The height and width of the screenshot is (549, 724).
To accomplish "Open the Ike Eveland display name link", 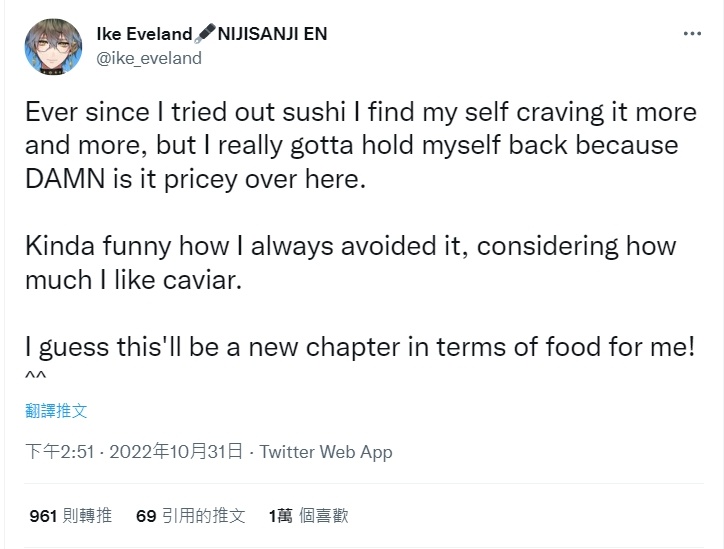I will (x=145, y=34).
